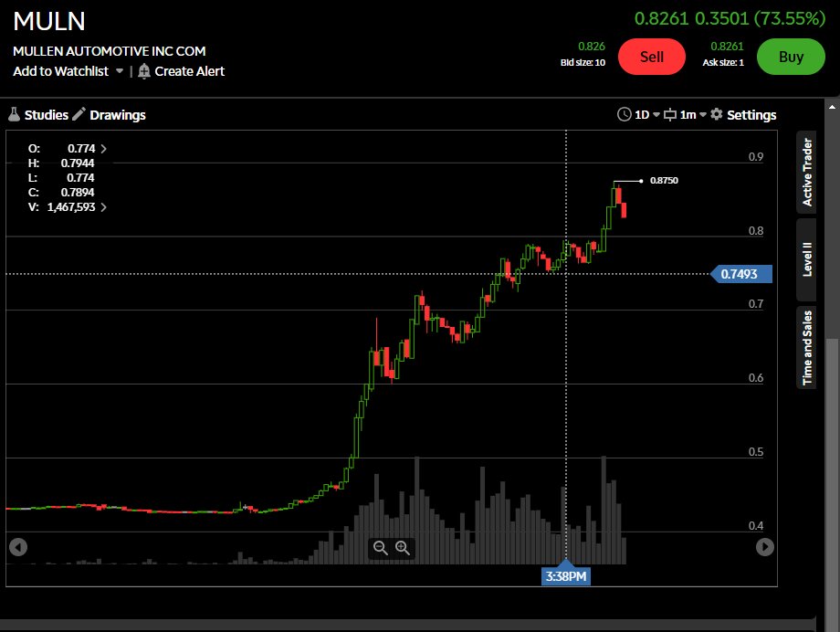The width and height of the screenshot is (840, 632).
Task: Click the Drawings label
Action: pyautogui.click(x=118, y=115)
